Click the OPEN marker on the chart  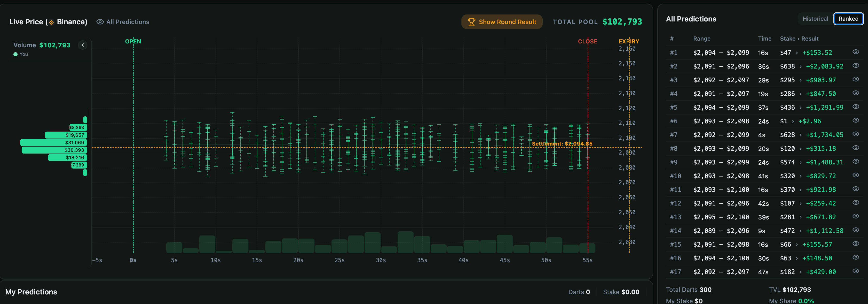(x=133, y=41)
